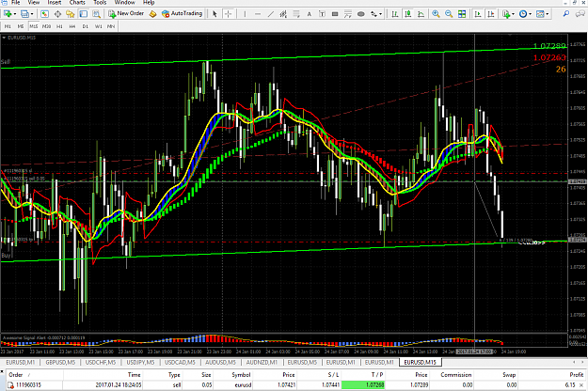Viewport: 588px width, 391px height.
Task: Toggle the Market Watch window icon
Action: click(44, 14)
